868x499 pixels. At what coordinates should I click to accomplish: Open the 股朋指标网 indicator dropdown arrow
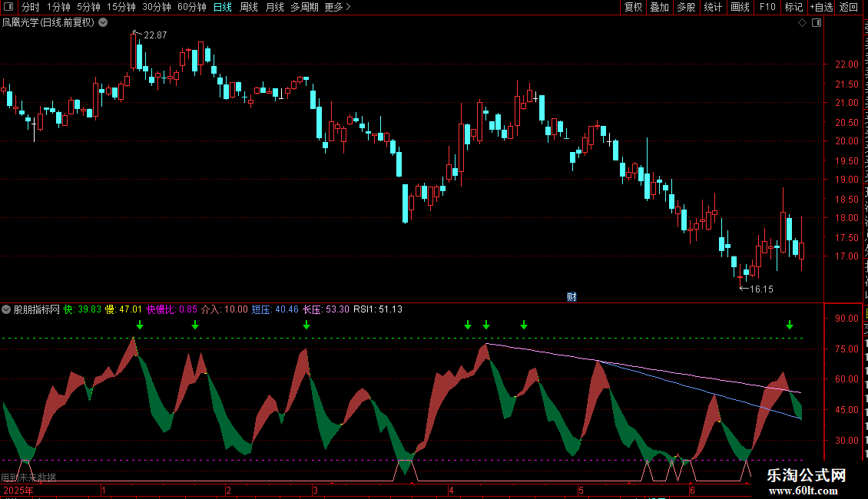[x=6, y=309]
